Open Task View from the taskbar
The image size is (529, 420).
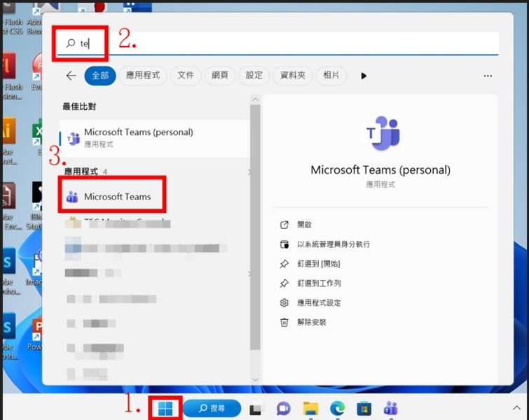tap(256, 409)
